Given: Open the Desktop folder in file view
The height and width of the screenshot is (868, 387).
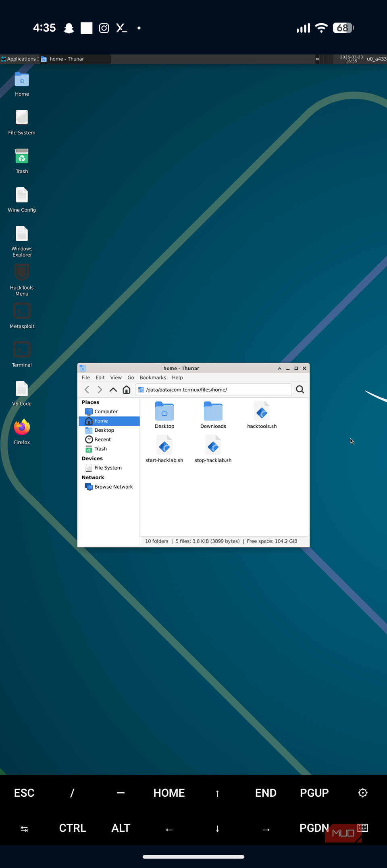Looking at the screenshot, I should click(164, 415).
